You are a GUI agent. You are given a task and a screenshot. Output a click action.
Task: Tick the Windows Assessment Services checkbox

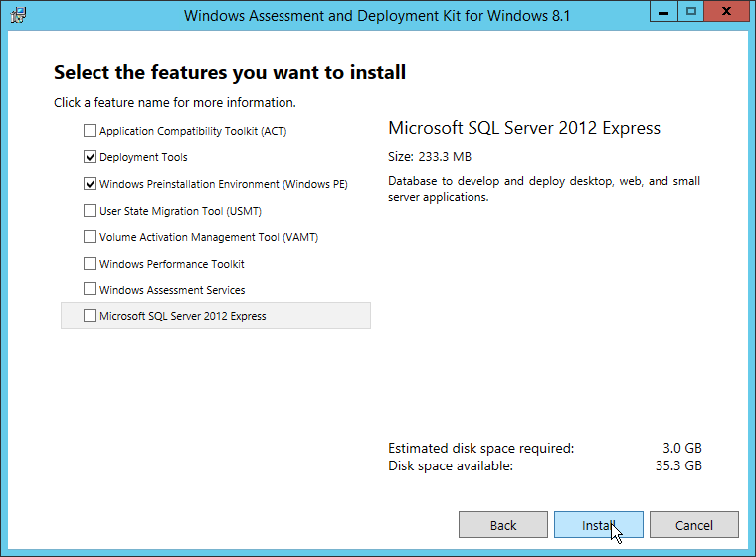click(x=91, y=290)
